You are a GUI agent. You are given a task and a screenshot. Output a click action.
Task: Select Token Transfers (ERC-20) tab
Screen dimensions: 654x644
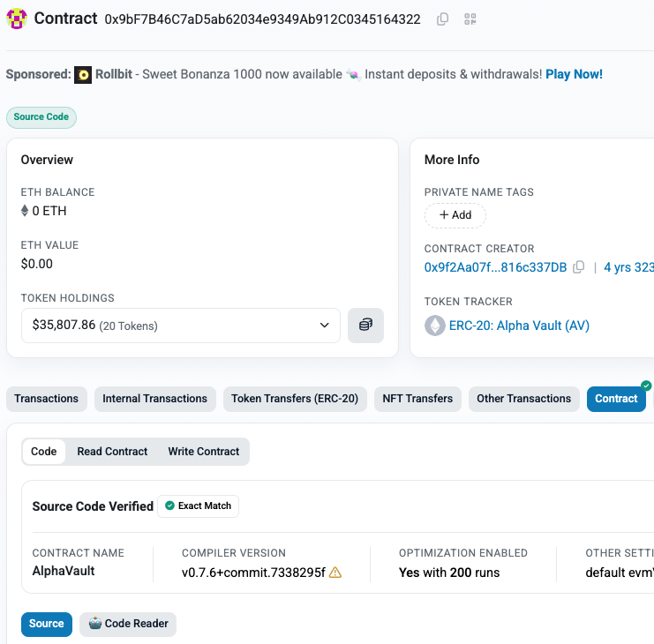coord(295,399)
